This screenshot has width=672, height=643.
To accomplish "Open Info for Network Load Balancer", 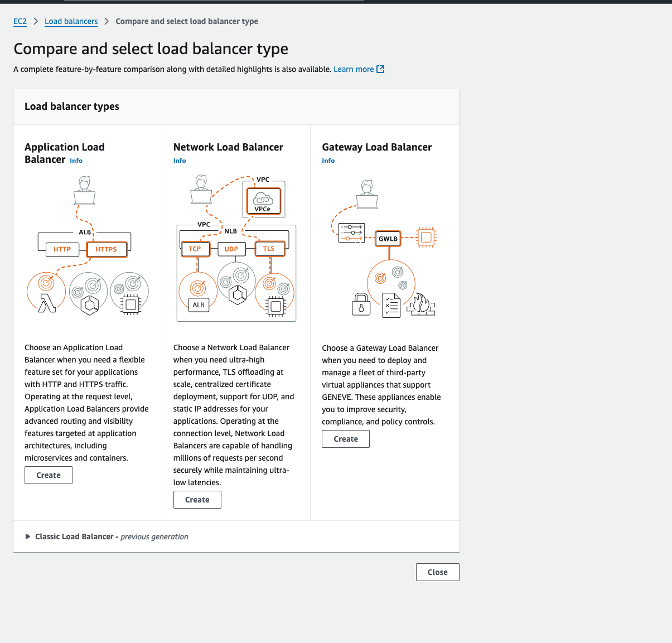I will coord(180,161).
